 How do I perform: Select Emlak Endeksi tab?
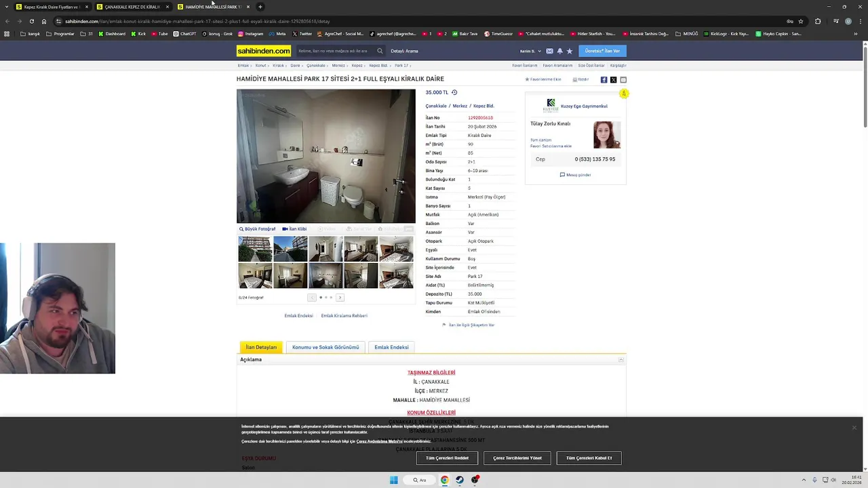[x=391, y=347]
